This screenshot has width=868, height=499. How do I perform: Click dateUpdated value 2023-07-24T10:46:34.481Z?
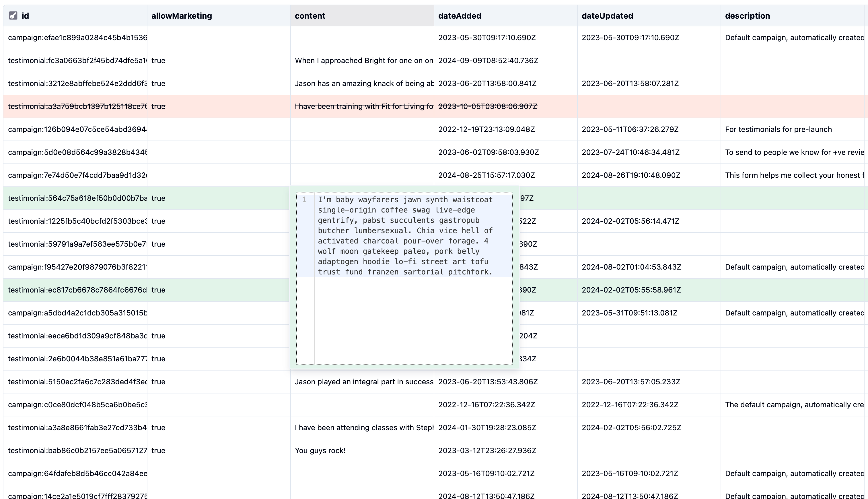pyautogui.click(x=630, y=153)
